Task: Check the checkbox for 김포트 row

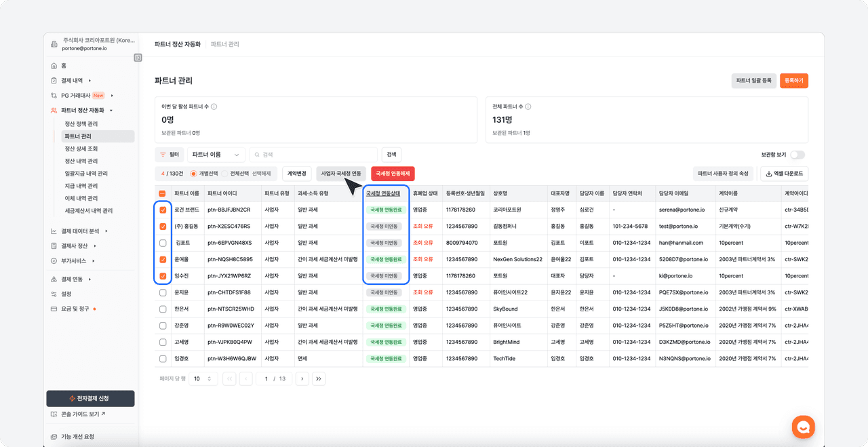Action: click(x=163, y=243)
